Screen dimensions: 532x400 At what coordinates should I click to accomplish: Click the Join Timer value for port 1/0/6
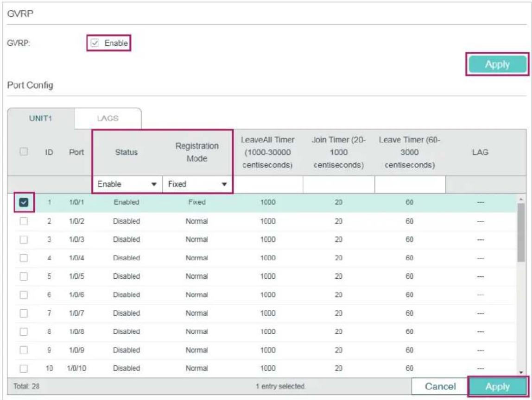tap(339, 295)
